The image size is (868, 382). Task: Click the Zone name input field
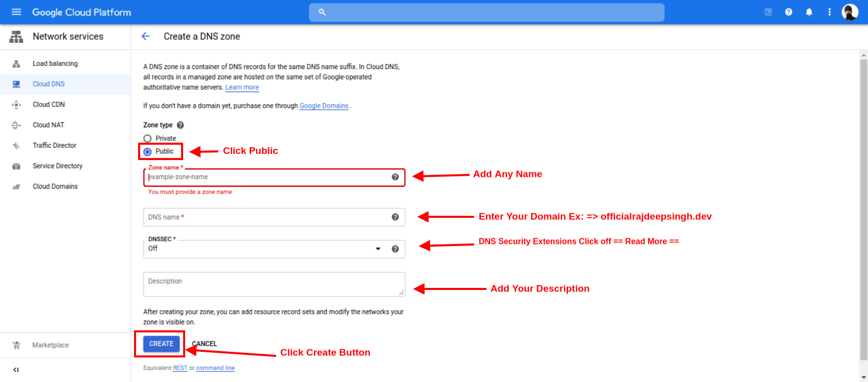[274, 177]
